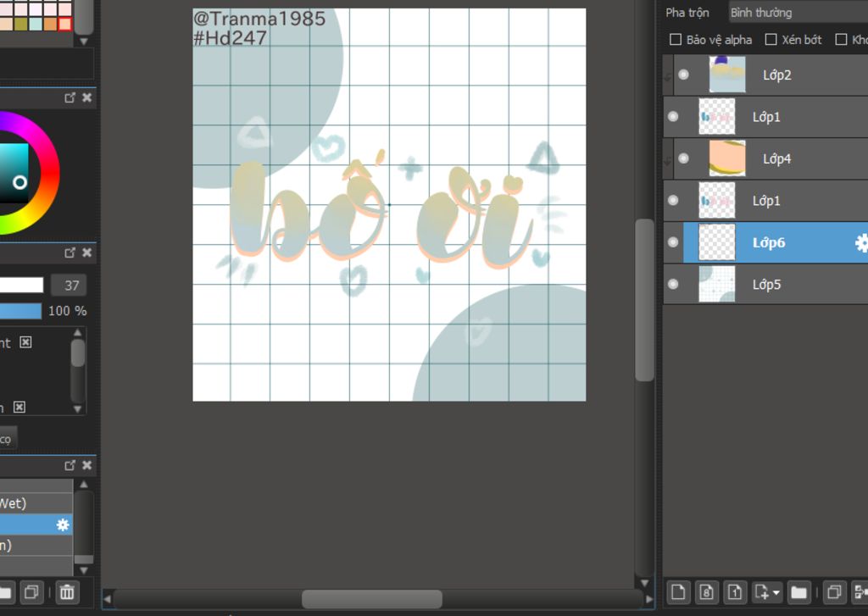Delete the selected brush with trash icon
The image size is (868, 616).
67,592
